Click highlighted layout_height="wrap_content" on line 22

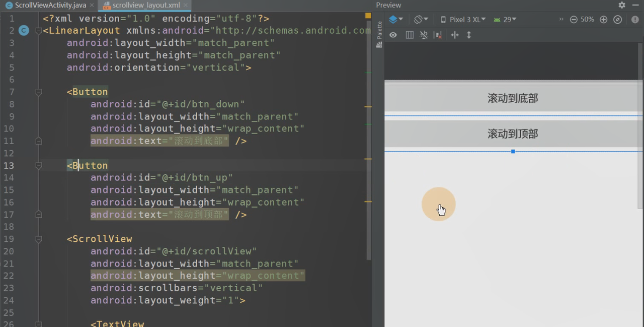198,276
